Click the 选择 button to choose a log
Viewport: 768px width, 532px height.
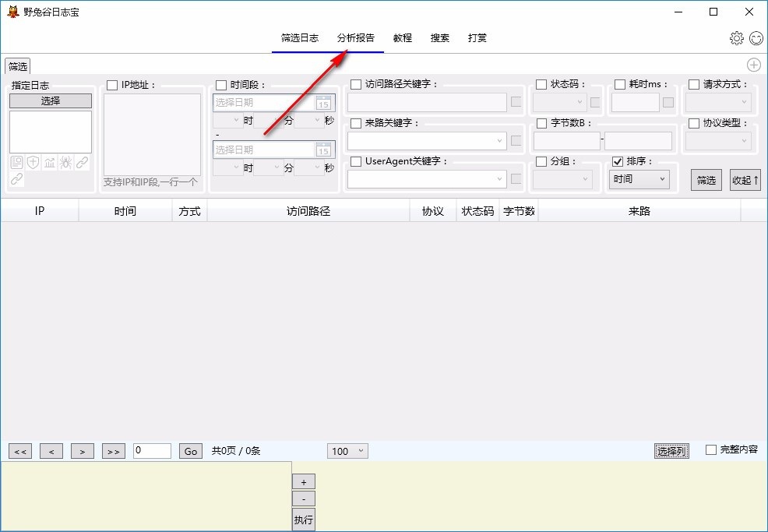(51, 101)
